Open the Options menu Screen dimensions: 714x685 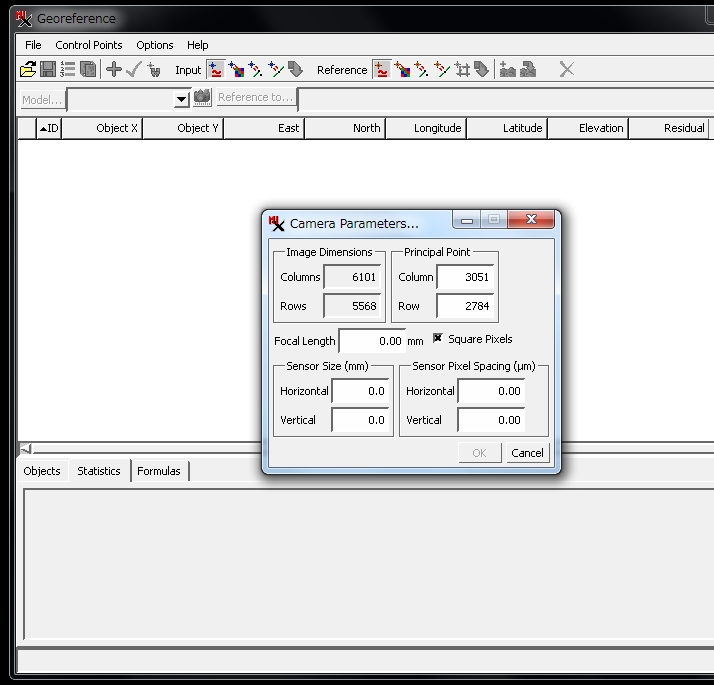coord(155,45)
